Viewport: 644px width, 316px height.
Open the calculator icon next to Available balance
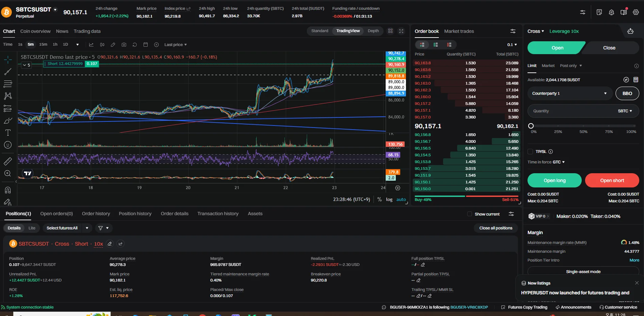point(636,80)
